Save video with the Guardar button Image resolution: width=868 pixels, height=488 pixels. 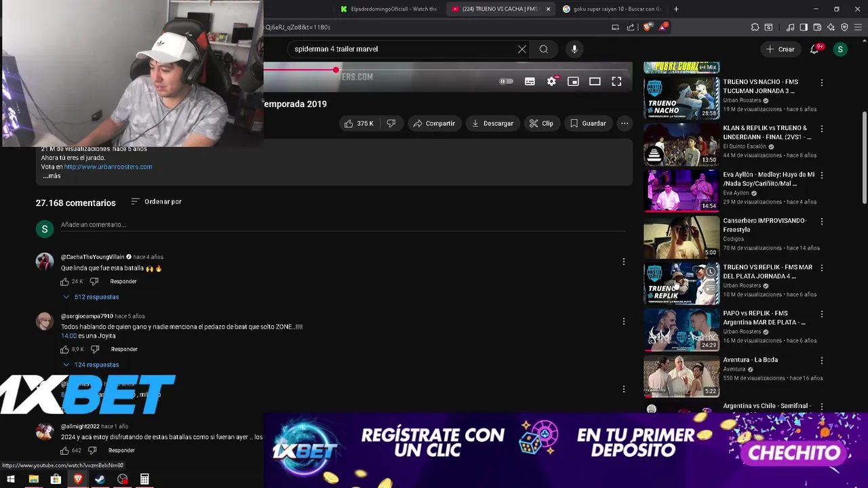point(588,123)
